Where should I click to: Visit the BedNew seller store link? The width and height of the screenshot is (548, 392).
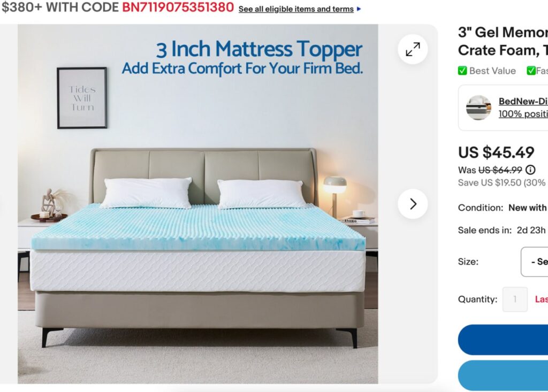[523, 101]
